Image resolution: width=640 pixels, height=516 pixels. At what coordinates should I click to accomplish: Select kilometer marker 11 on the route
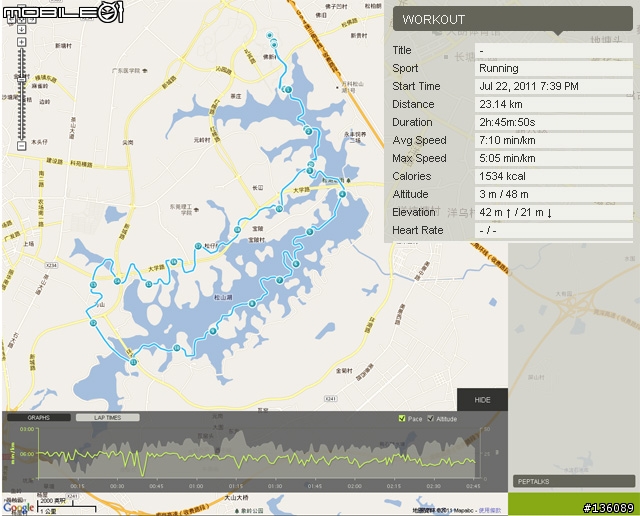point(133,362)
